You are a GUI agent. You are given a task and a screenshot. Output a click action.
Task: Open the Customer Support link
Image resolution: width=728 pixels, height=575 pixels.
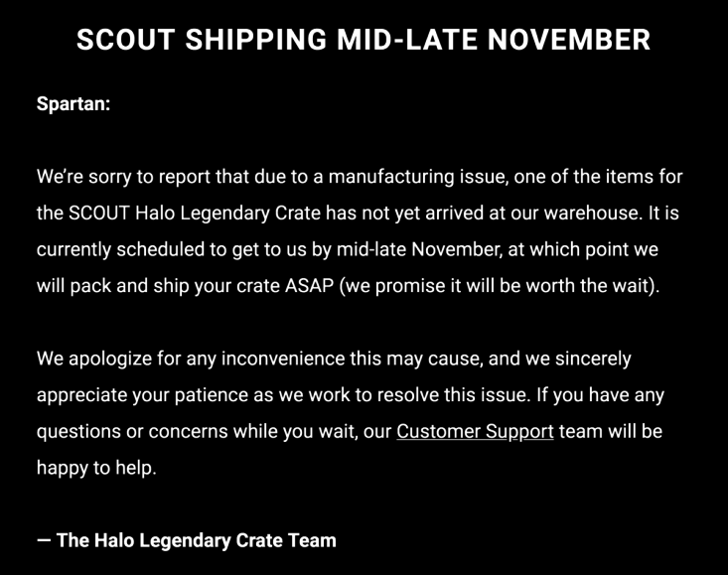click(475, 432)
